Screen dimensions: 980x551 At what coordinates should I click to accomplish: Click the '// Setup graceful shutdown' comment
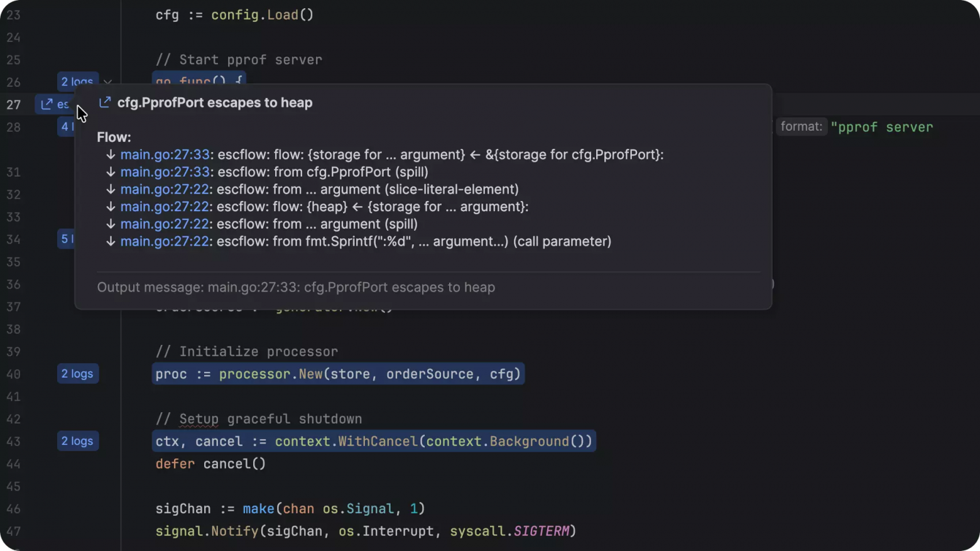point(259,419)
